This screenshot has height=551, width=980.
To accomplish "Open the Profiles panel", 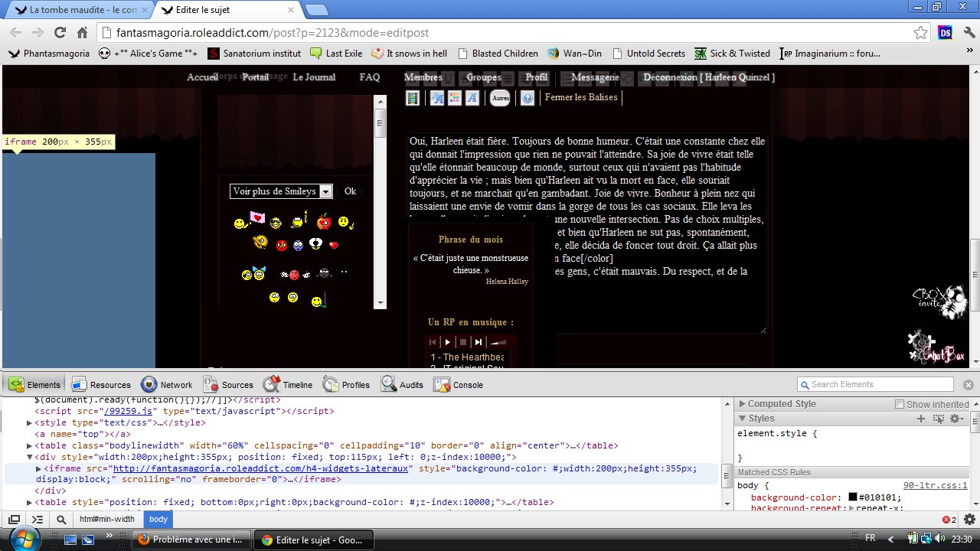I will click(x=347, y=385).
